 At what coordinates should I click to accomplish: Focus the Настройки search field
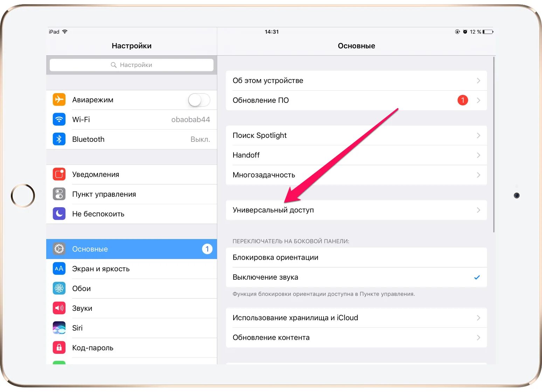pyautogui.click(x=132, y=65)
